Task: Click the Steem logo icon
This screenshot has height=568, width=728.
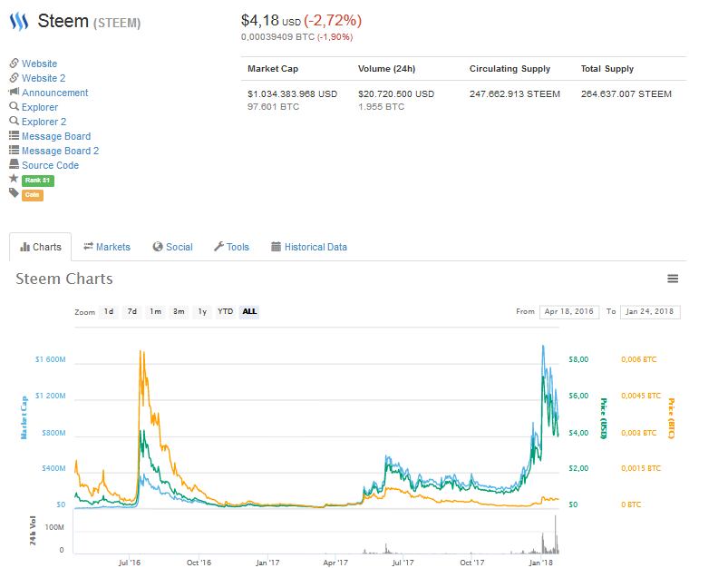Action: [x=19, y=22]
